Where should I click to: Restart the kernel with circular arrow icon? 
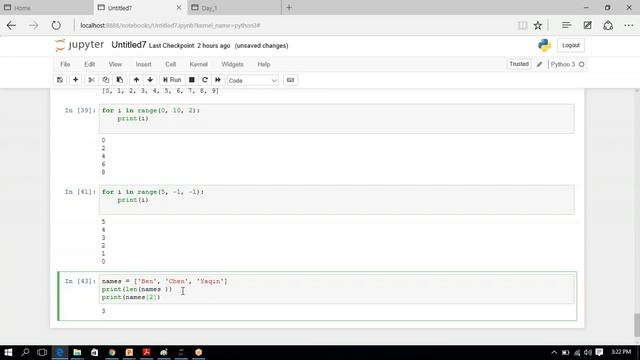pos(205,80)
